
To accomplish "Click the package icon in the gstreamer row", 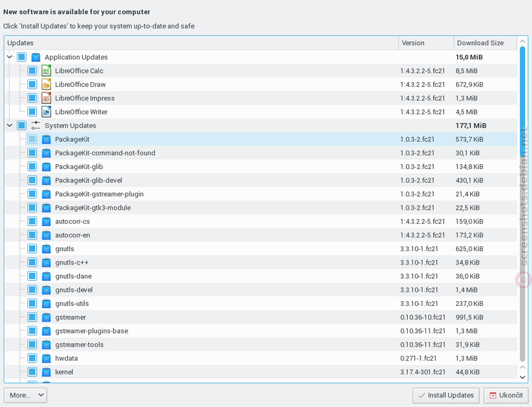I will [x=46, y=317].
